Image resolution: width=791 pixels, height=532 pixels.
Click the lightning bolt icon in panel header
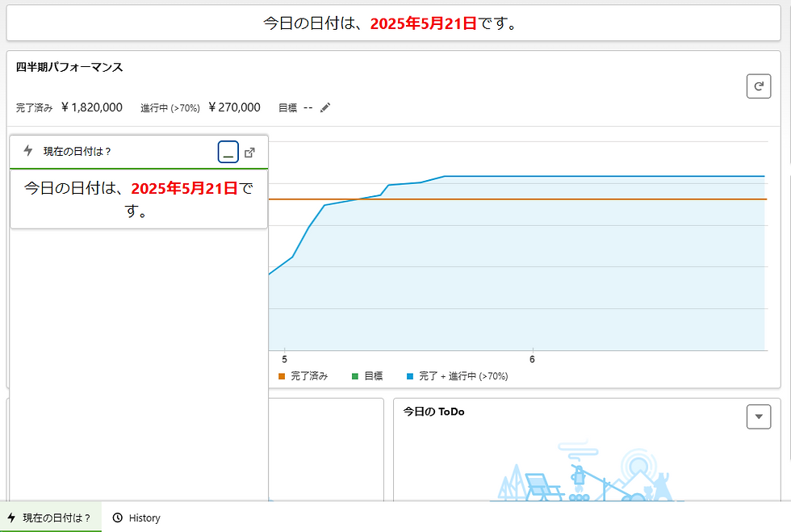[x=28, y=151]
